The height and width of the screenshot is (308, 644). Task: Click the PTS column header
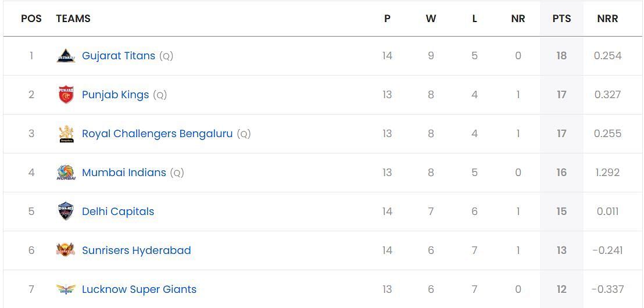[x=561, y=19]
